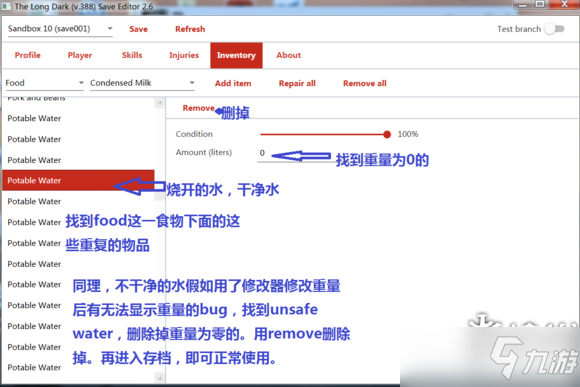Click the list scrollbar down arrow
This screenshot has width=580, height=387.
tap(160, 378)
